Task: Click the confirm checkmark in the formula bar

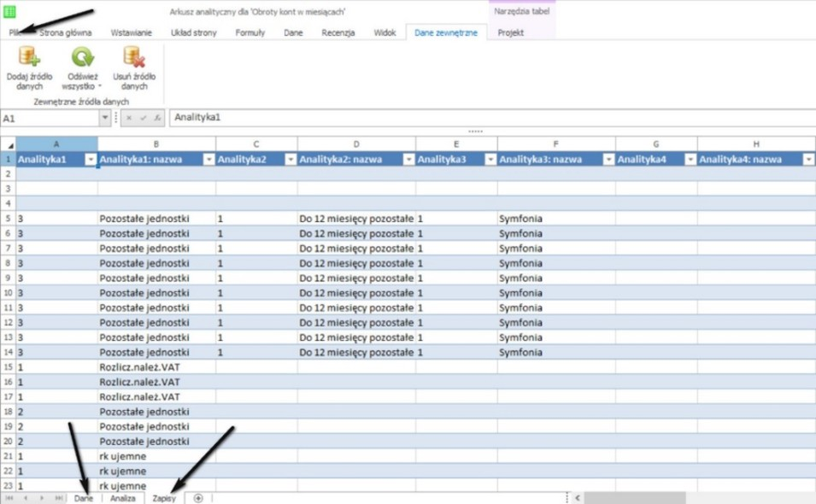Action: click(x=143, y=118)
